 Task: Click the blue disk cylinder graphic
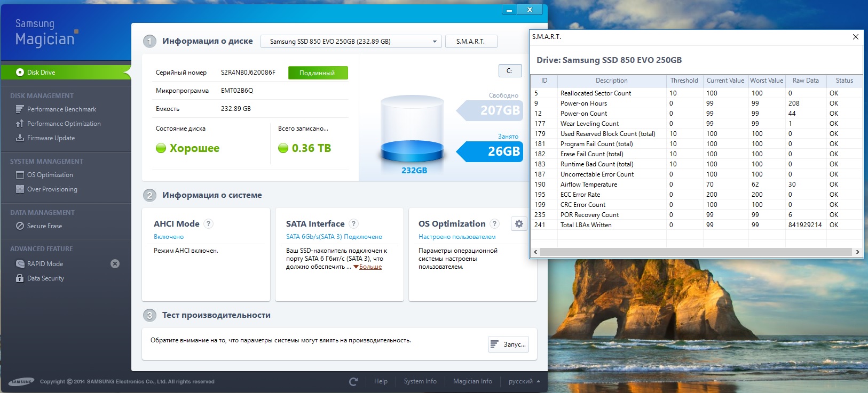pyautogui.click(x=412, y=129)
